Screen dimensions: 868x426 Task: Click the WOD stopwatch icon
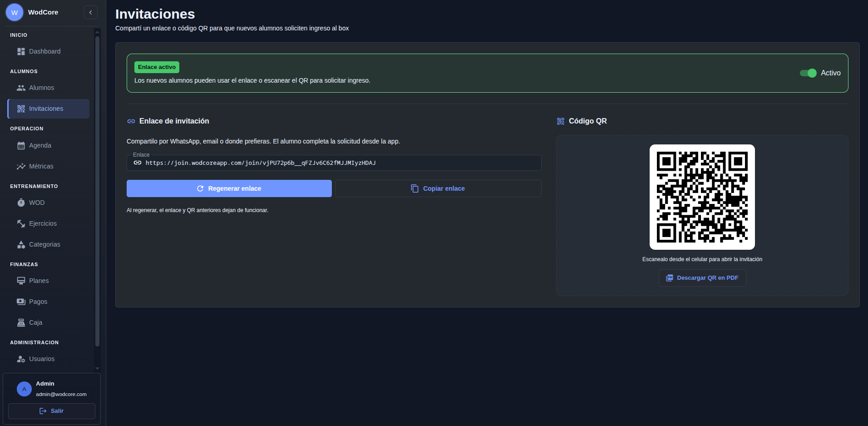[x=21, y=203]
